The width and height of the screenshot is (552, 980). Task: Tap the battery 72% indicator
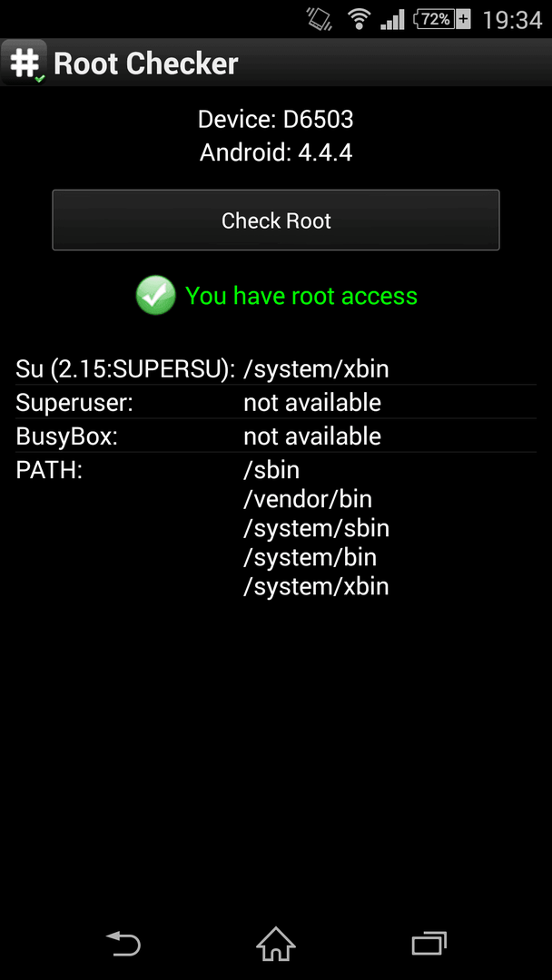tap(443, 19)
